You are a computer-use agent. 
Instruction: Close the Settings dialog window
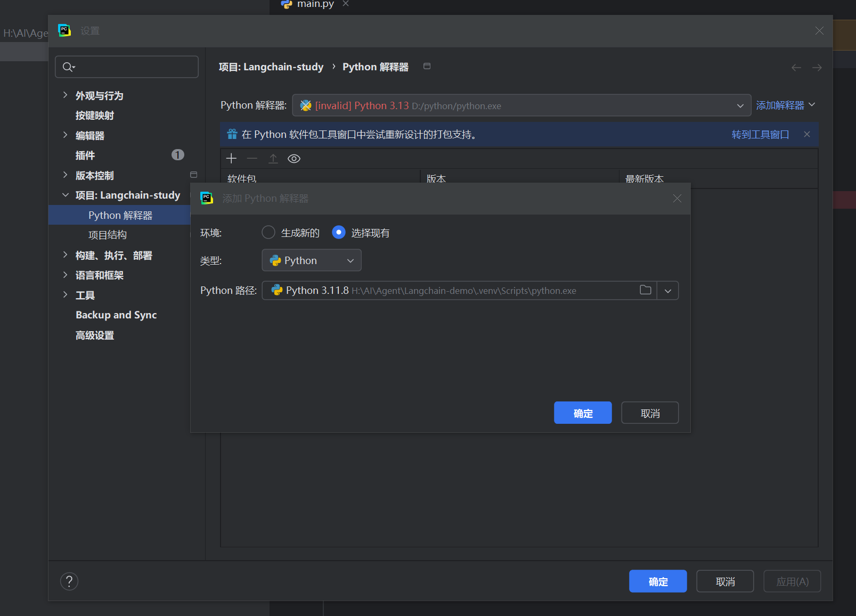(819, 31)
